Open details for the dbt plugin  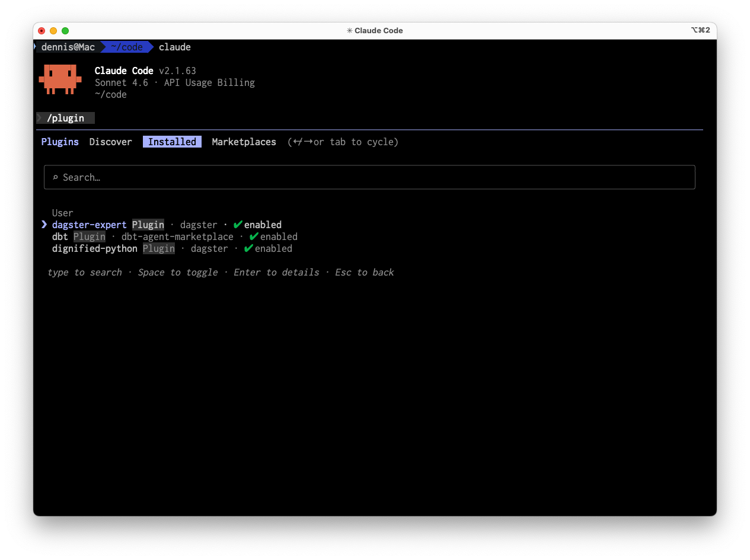coord(59,236)
